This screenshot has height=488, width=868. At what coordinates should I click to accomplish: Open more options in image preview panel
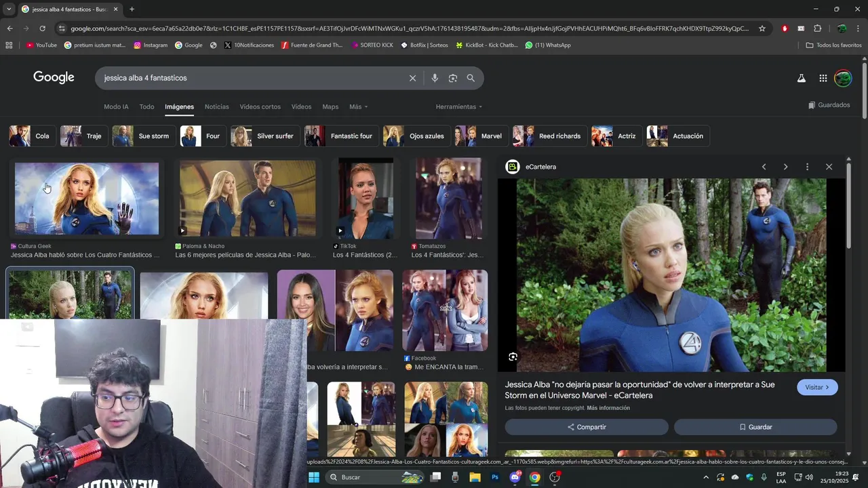pos(807,167)
